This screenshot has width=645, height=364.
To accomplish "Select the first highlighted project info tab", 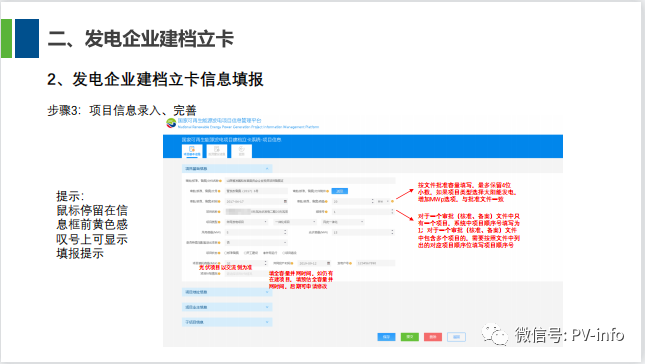I will 192,151.
